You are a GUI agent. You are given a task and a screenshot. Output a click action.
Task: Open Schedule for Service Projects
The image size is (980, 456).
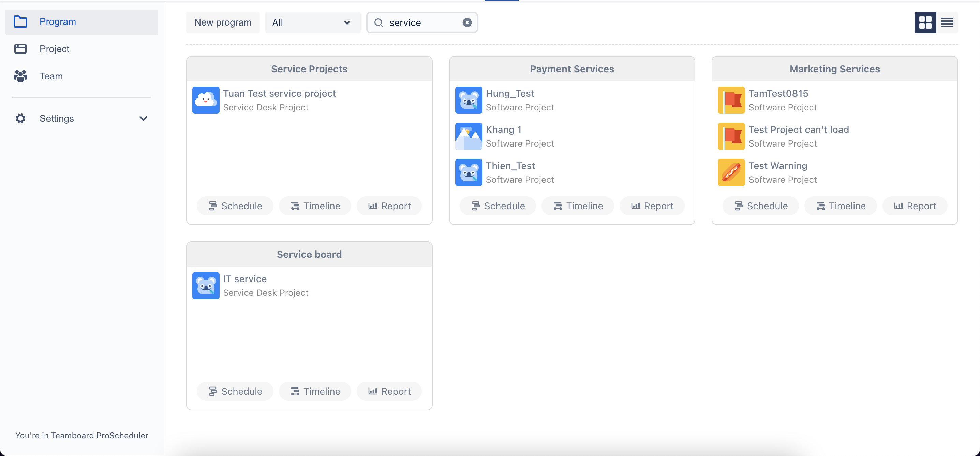[x=235, y=206]
